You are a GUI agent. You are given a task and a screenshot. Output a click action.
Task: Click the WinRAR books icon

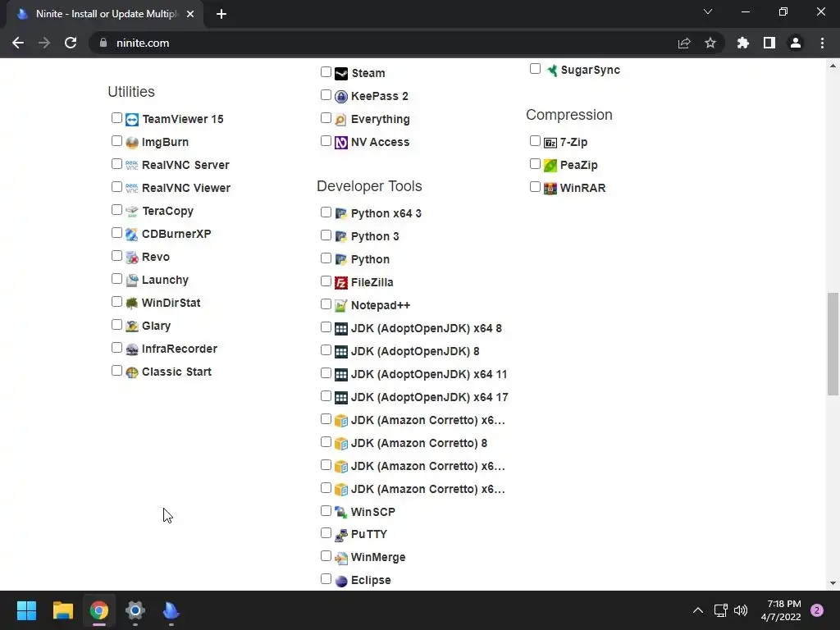[x=550, y=188]
